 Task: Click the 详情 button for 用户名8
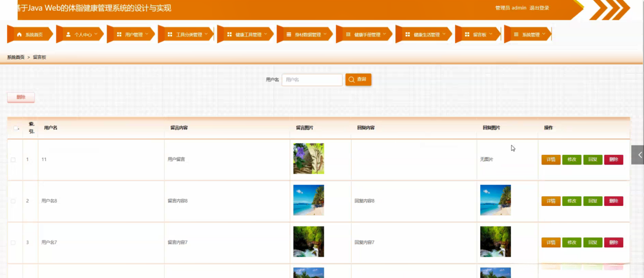pos(551,201)
